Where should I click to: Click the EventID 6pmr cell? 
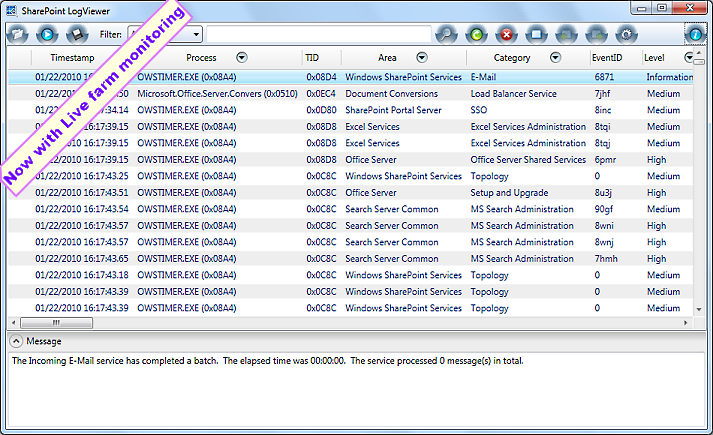coord(605,160)
